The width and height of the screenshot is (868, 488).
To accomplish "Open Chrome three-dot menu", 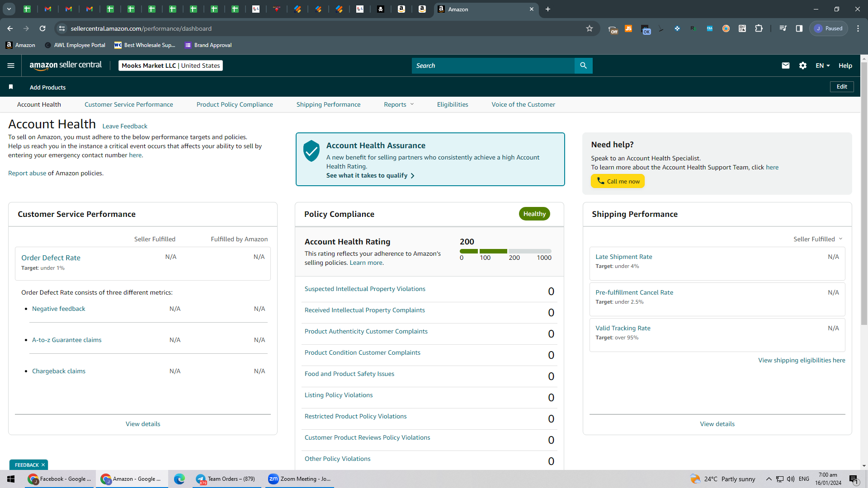I will 858,28.
